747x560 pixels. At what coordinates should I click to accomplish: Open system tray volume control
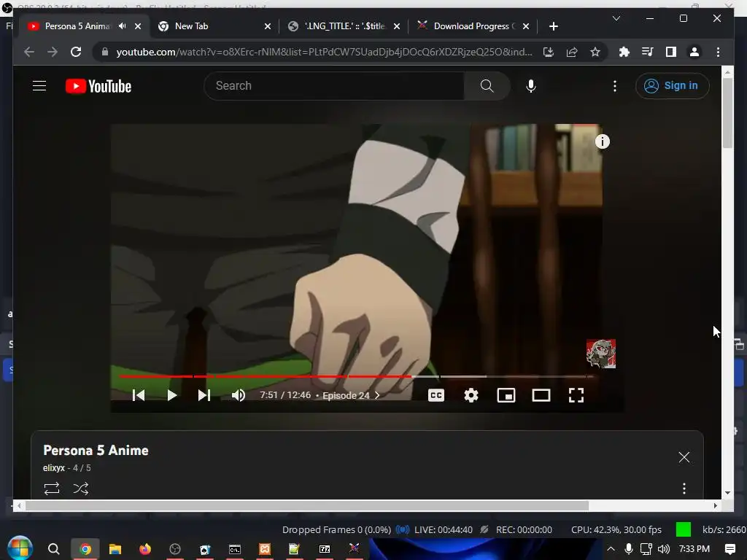pos(664,549)
